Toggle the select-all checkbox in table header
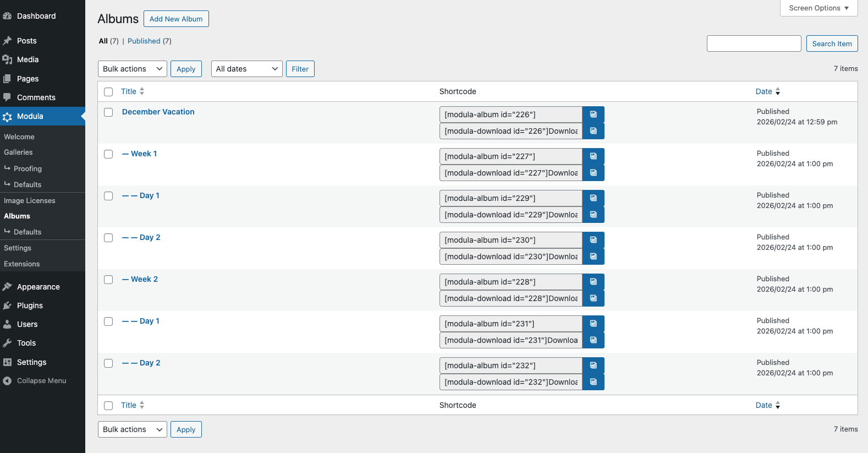Image resolution: width=868 pixels, height=453 pixels. point(108,92)
